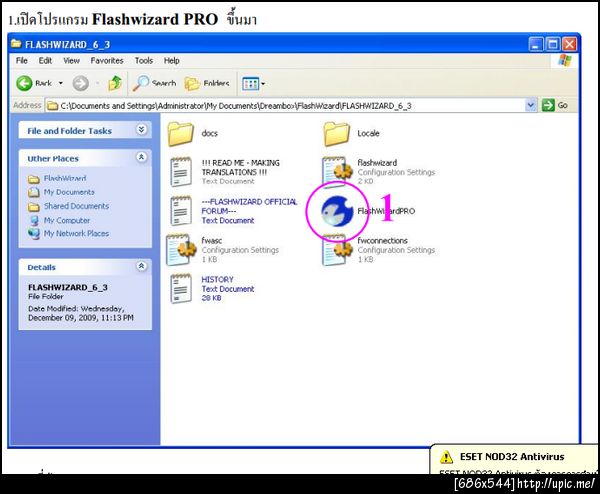Open the Views toolbar button
600x494 pixels.
(x=253, y=83)
